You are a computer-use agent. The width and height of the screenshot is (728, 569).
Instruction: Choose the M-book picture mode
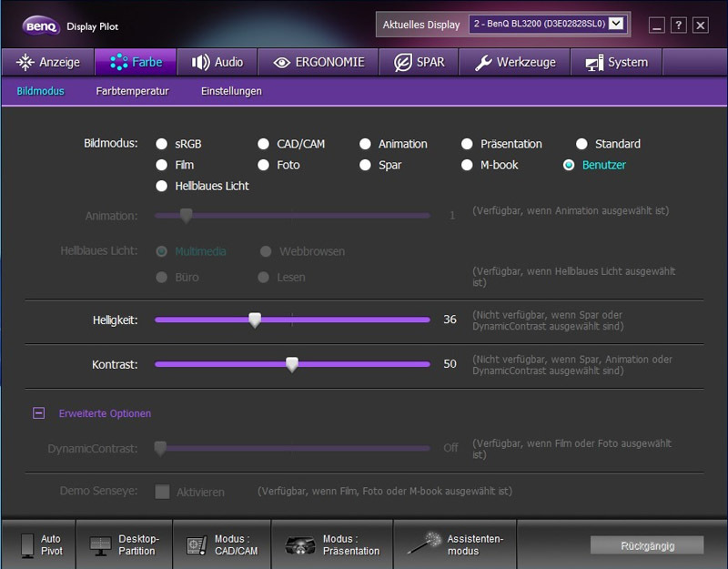pyautogui.click(x=467, y=165)
